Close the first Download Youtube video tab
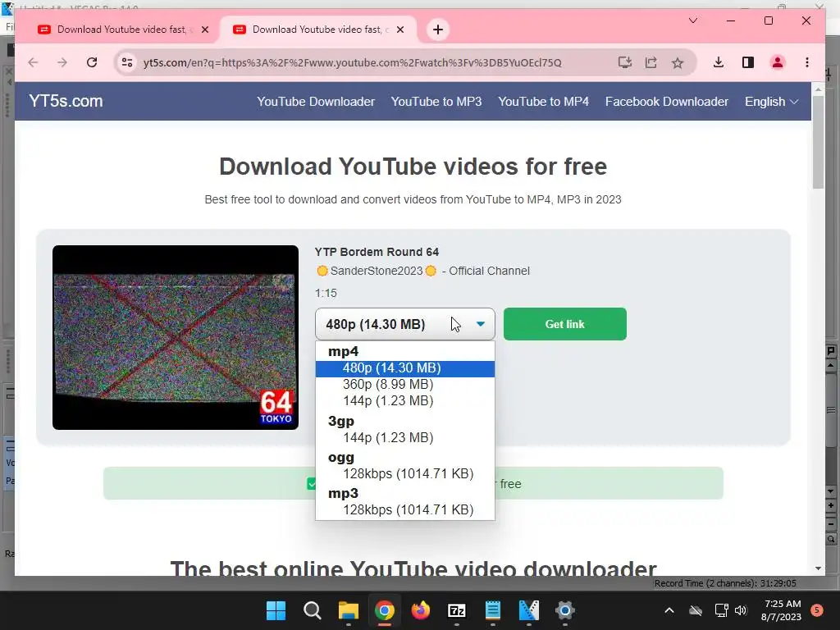Screen dimensions: 840x630 coord(204,30)
